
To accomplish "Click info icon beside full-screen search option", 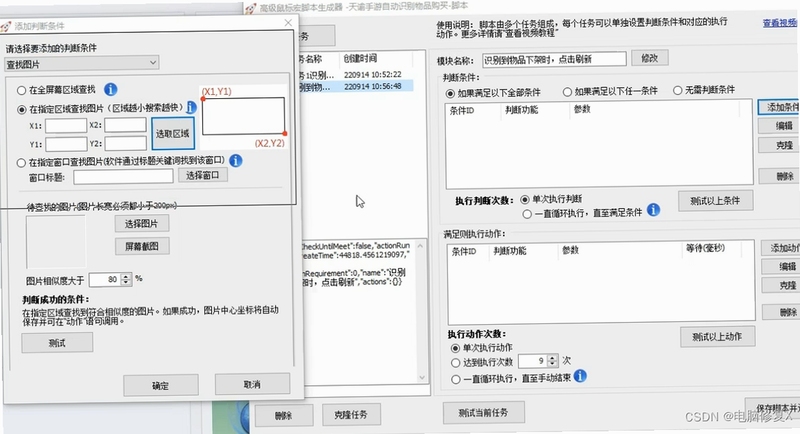I will pos(111,90).
